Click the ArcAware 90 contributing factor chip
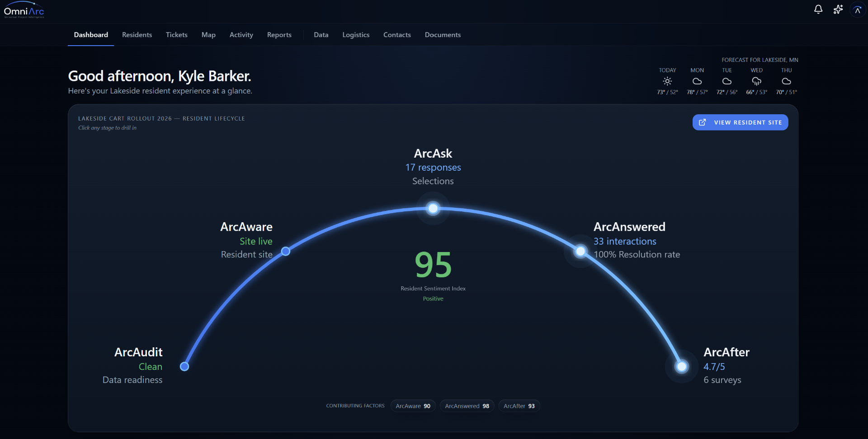This screenshot has height=439, width=868. point(413,406)
